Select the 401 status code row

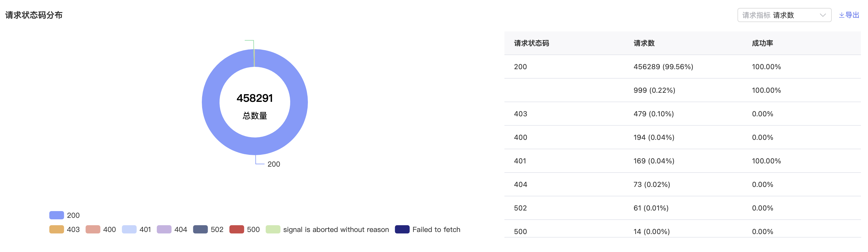coord(682,161)
